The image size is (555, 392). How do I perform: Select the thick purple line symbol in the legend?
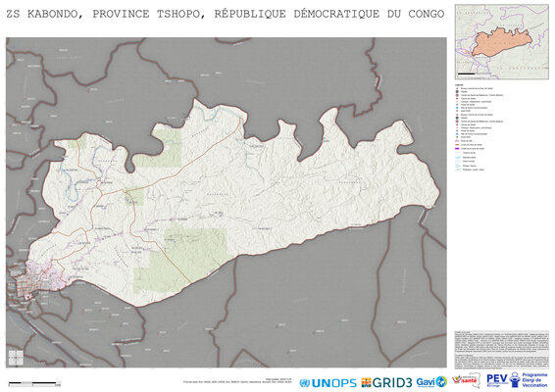tap(457, 149)
